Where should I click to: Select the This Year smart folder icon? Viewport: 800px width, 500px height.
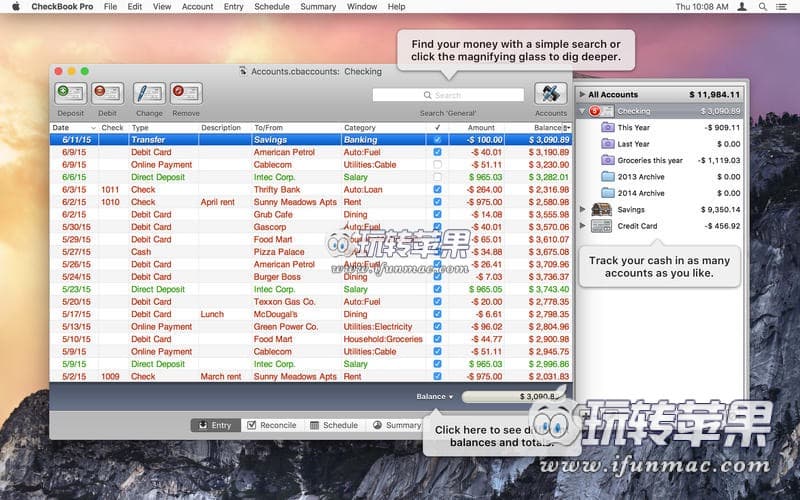[607, 128]
